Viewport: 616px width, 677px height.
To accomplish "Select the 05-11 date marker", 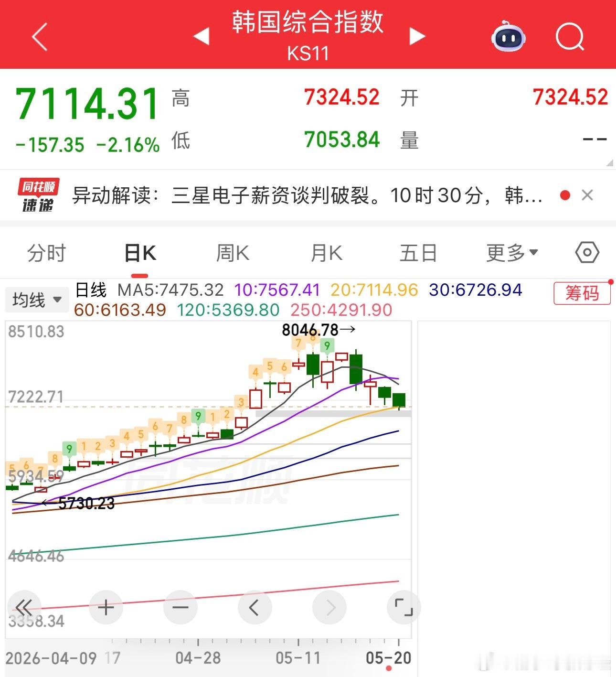I will pos(298,658).
